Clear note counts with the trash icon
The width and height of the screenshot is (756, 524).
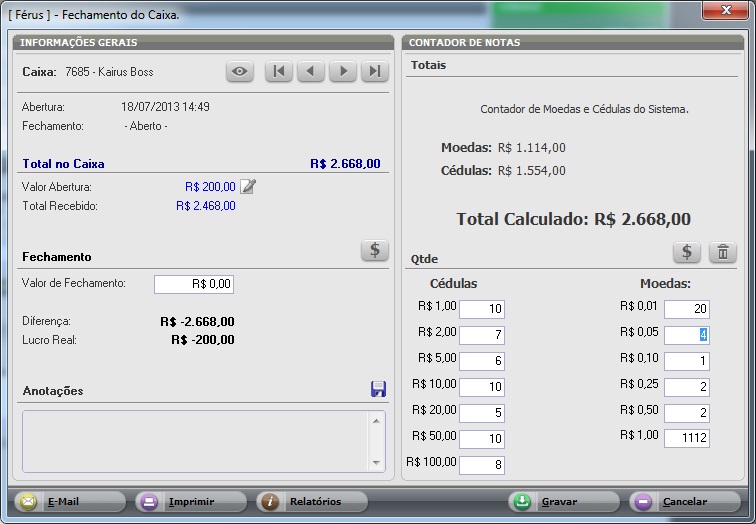coord(723,252)
